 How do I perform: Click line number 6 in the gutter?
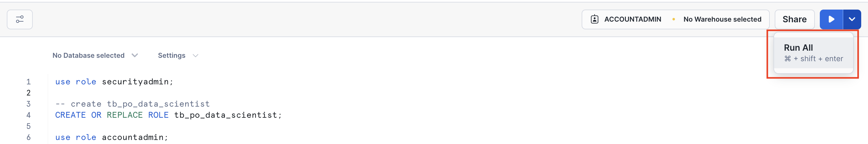pos(29,138)
